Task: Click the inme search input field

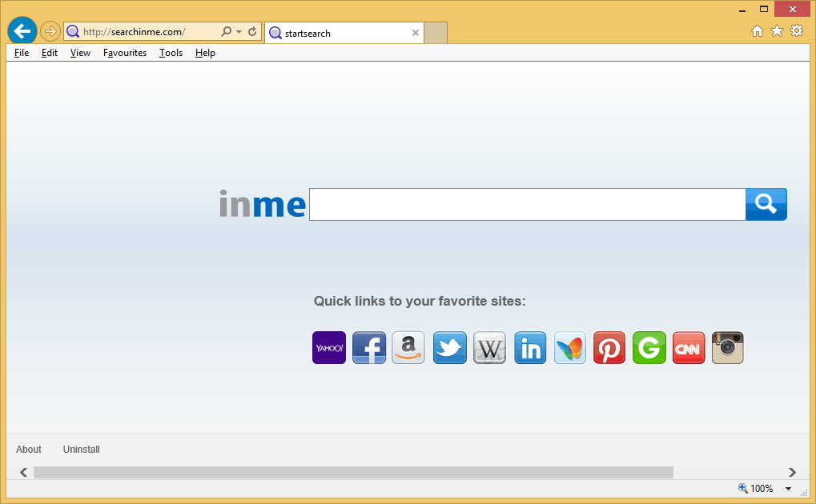Action: coord(527,205)
